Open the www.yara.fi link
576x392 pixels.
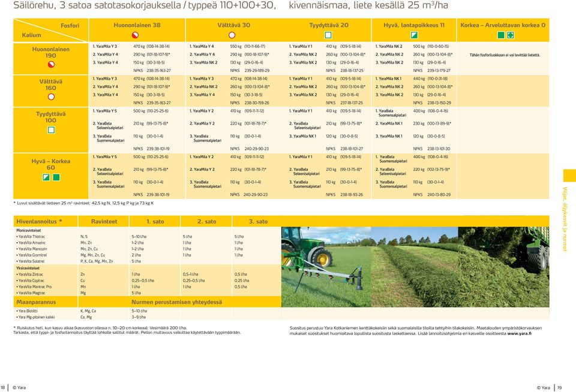[519, 334]
